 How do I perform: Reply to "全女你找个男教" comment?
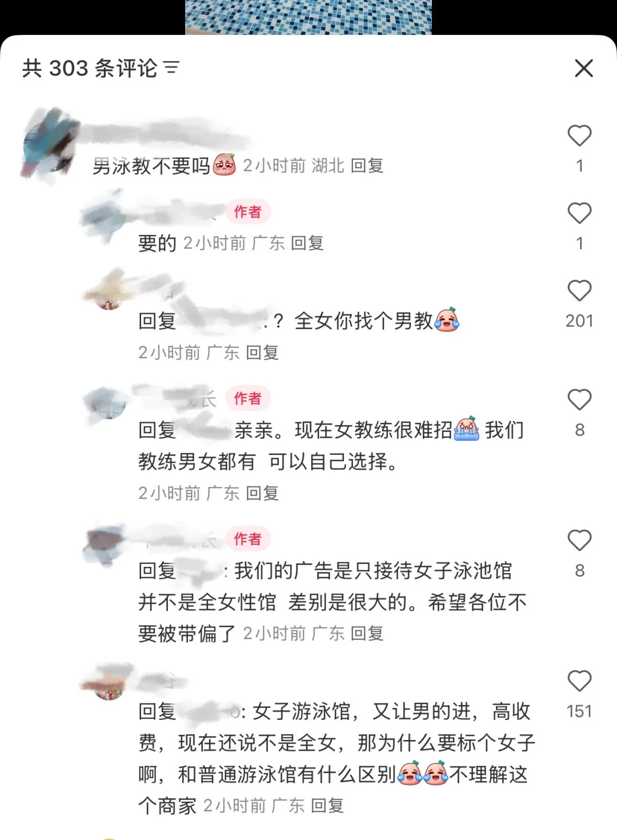pyautogui.click(x=262, y=353)
